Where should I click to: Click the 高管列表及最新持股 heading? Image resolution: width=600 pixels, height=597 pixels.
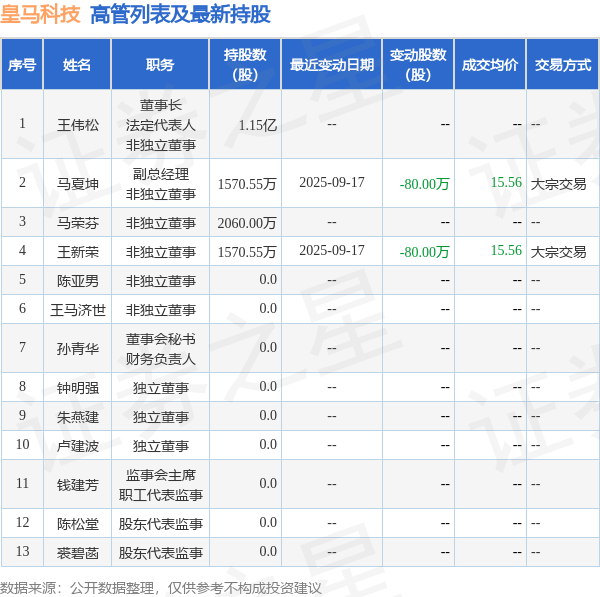[180, 15]
